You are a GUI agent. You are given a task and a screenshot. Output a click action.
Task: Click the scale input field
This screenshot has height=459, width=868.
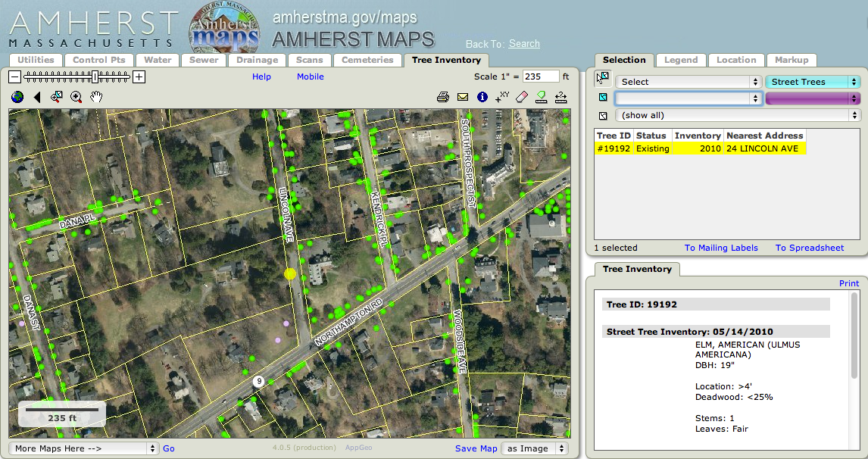click(541, 76)
